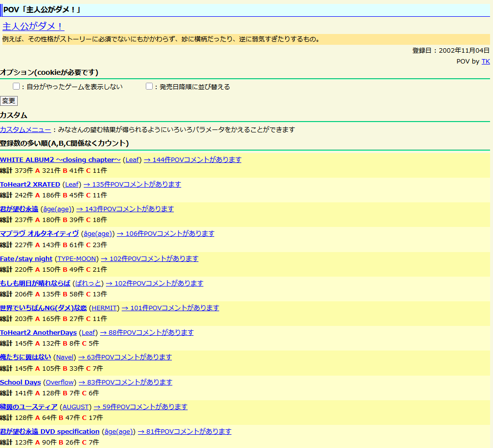Open 穢翼のユースティア game link
This screenshot has width=493, height=448.
click(29, 407)
